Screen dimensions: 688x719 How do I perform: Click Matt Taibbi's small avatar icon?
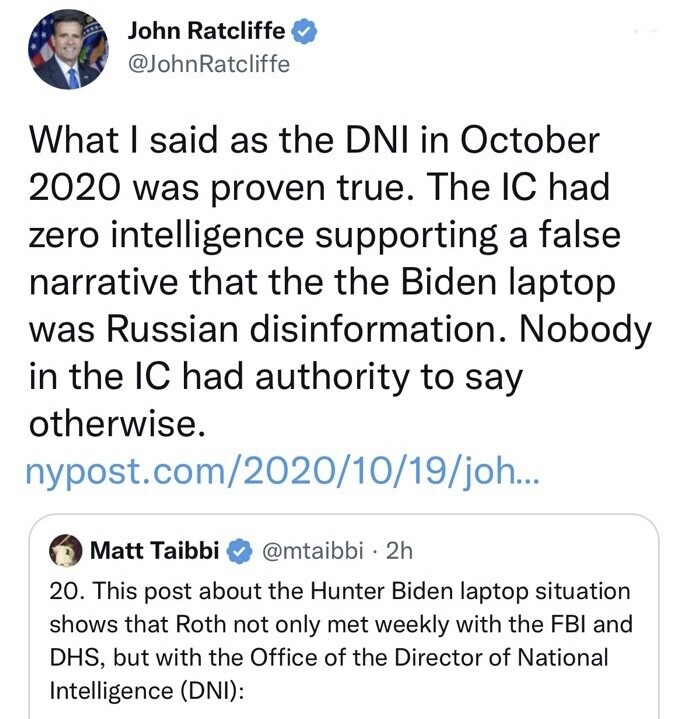[x=68, y=548]
